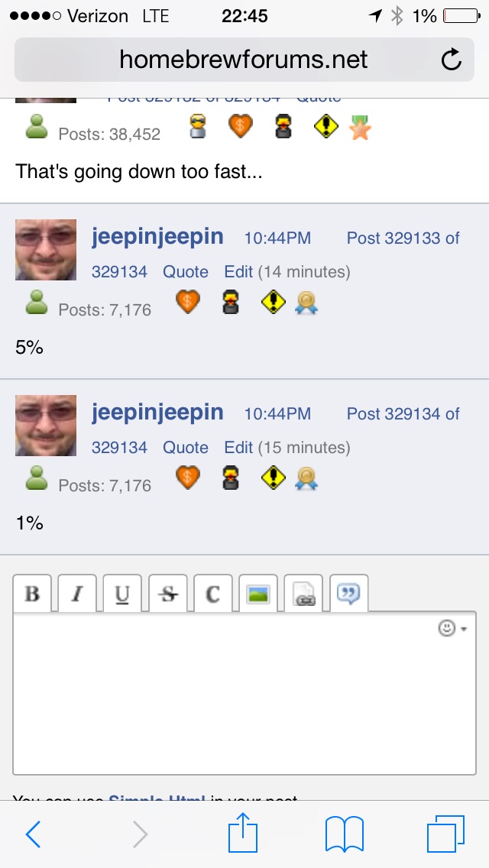The height and width of the screenshot is (868, 489).
Task: Tap Edit on the 1% post
Action: [x=238, y=448]
